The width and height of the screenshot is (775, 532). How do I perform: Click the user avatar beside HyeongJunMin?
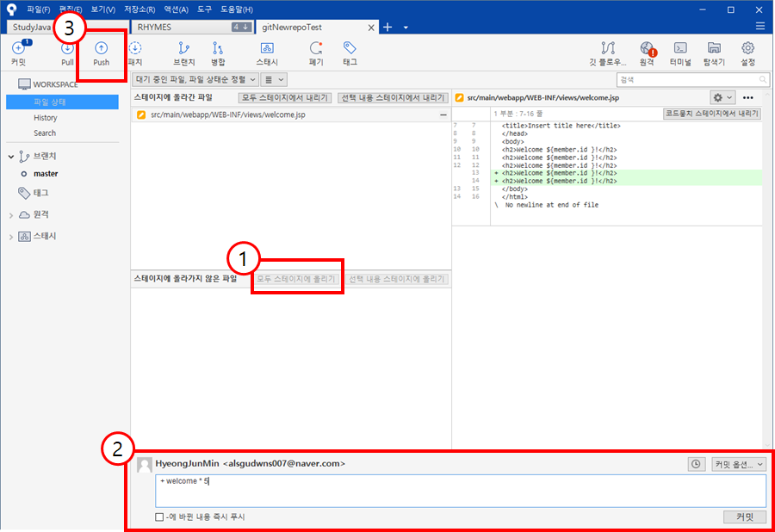(145, 465)
